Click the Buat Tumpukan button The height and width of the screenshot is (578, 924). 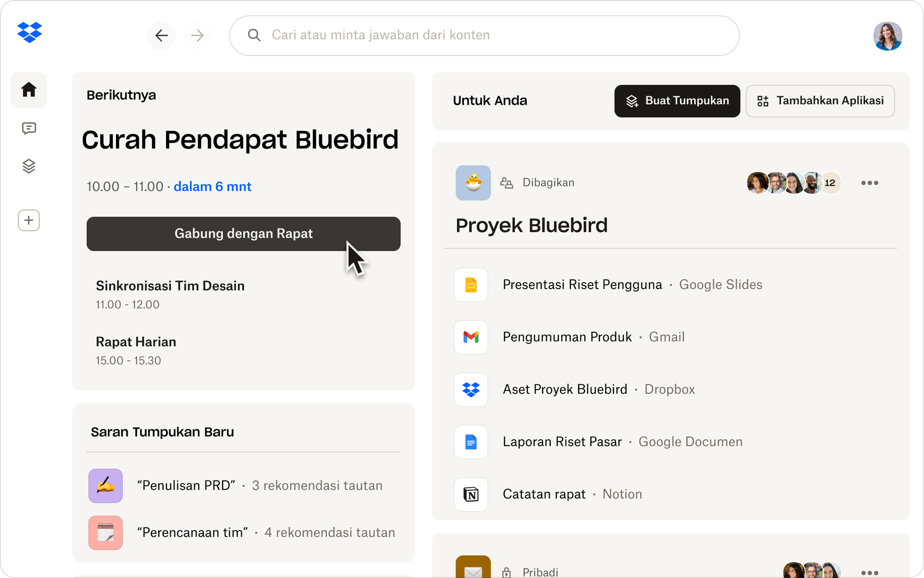click(677, 101)
